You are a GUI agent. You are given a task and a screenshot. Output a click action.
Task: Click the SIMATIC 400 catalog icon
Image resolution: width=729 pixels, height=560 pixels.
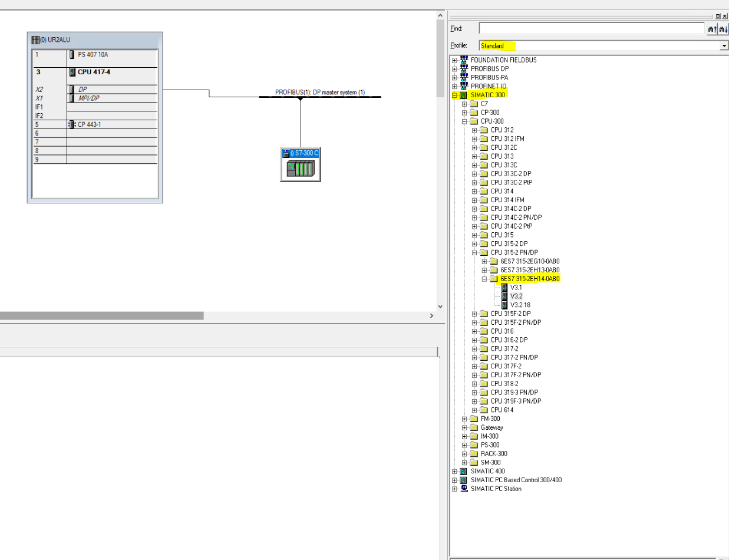(x=463, y=472)
